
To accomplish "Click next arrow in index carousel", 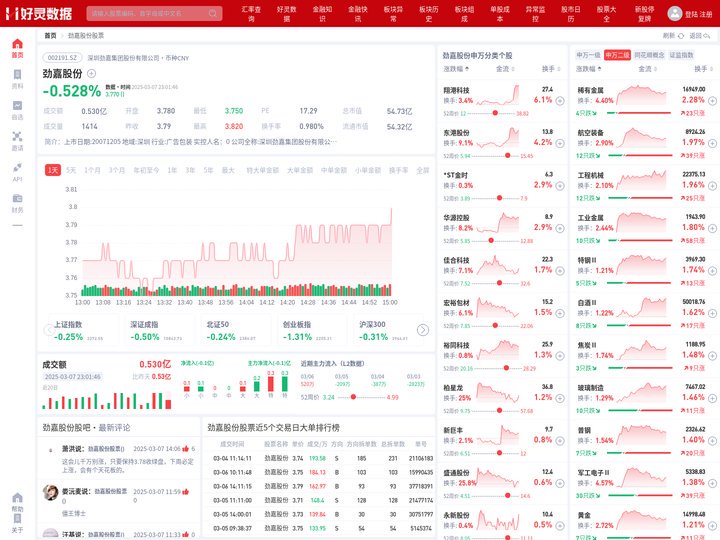I will (x=422, y=330).
